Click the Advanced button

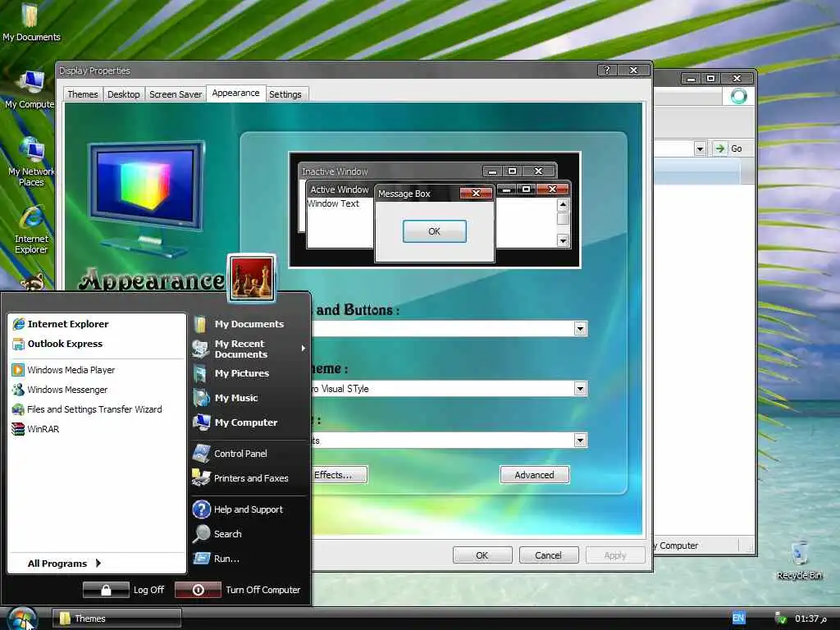pyautogui.click(x=534, y=475)
